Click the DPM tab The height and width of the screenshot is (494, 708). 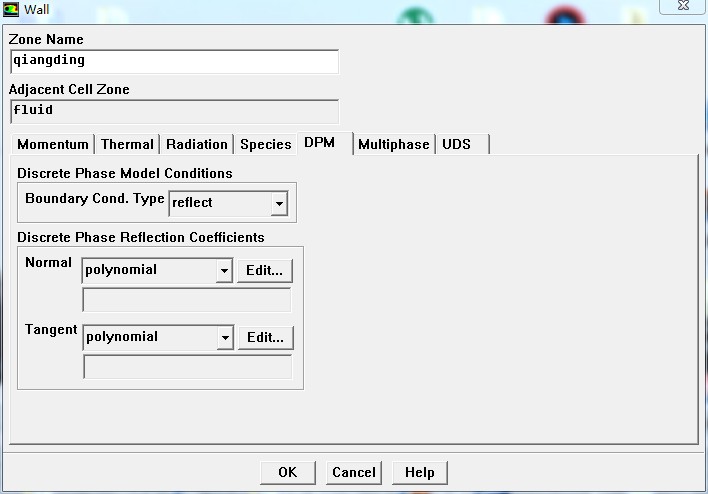[x=320, y=144]
